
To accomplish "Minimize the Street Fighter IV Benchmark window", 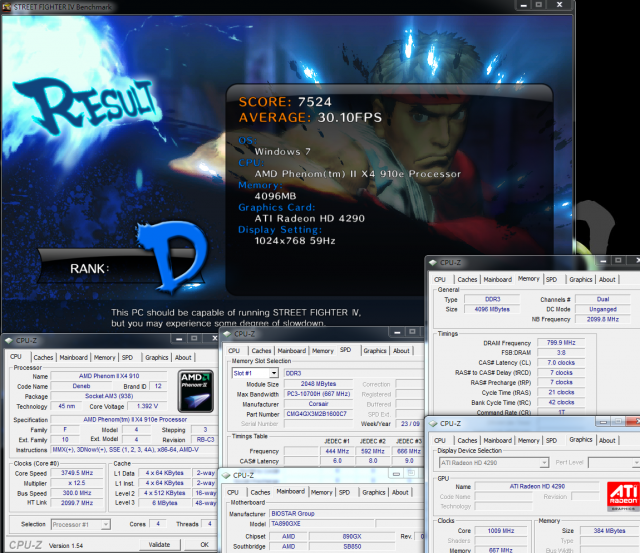I will (x=523, y=5).
